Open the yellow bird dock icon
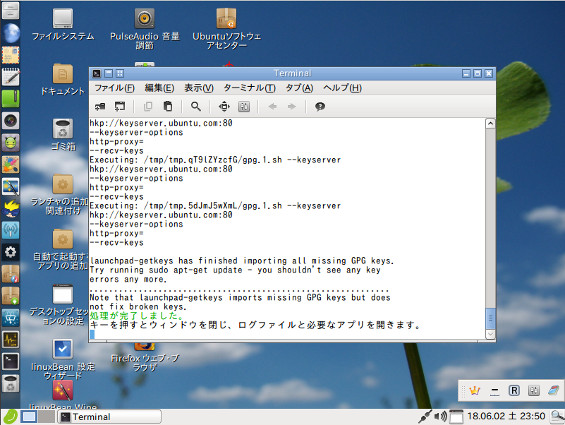 point(10,208)
